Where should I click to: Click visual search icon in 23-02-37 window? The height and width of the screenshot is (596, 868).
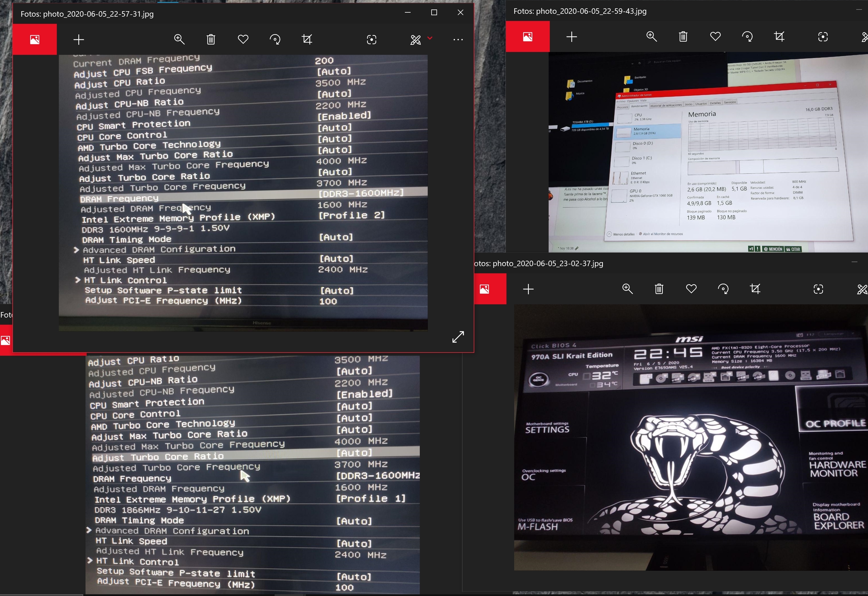tap(818, 289)
